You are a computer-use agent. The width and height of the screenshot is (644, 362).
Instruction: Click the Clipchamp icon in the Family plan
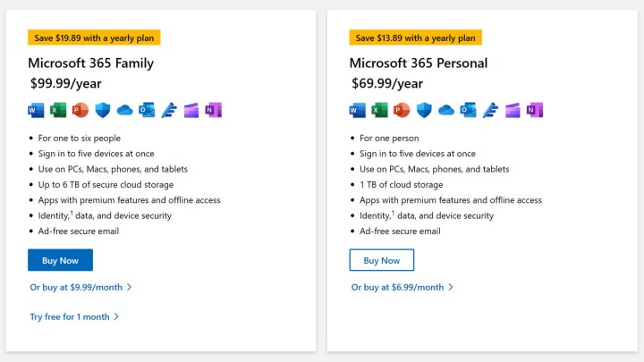191,110
